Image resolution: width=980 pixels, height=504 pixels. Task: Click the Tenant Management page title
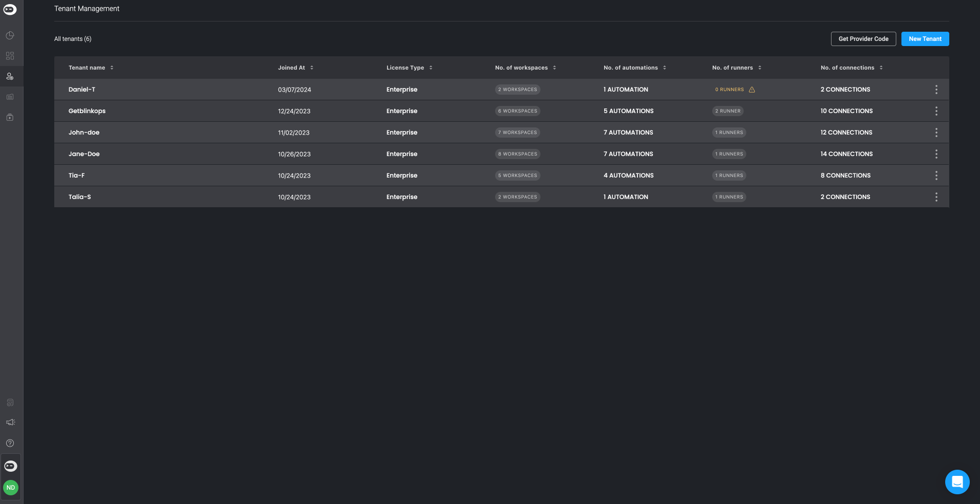point(87,9)
